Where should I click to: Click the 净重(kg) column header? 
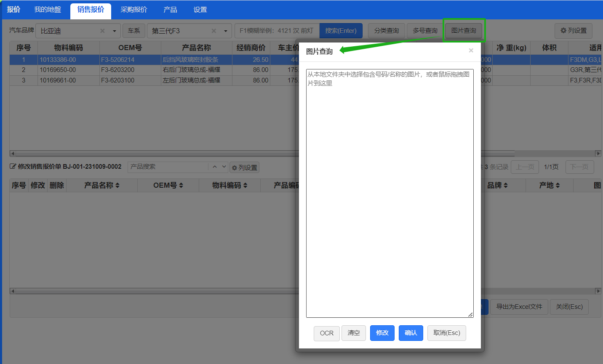point(511,48)
